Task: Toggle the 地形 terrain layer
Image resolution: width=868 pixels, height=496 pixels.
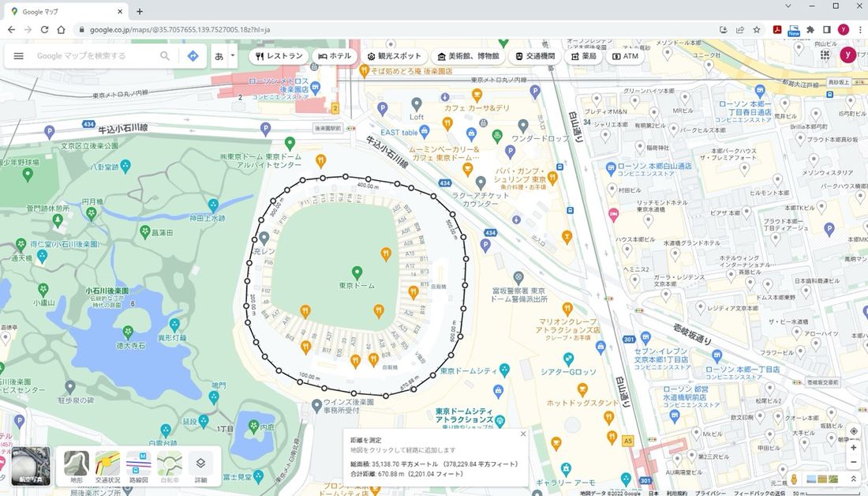Action: tap(77, 467)
